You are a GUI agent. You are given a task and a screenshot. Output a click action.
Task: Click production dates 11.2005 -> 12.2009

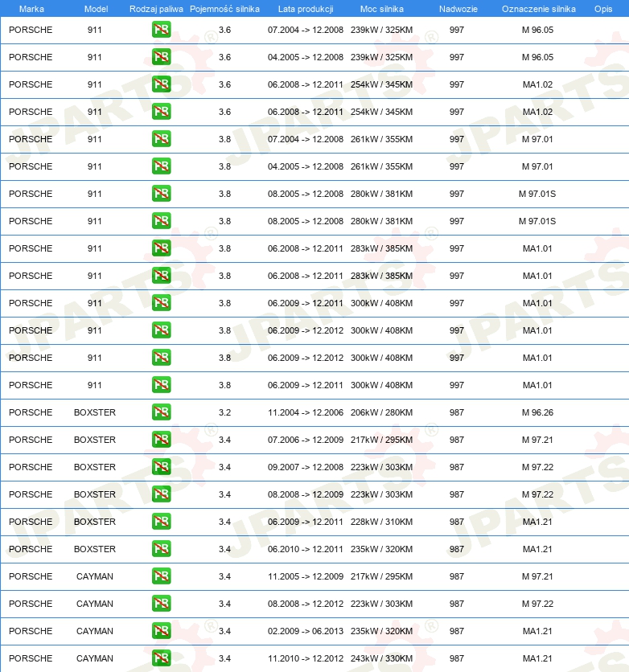coord(306,576)
